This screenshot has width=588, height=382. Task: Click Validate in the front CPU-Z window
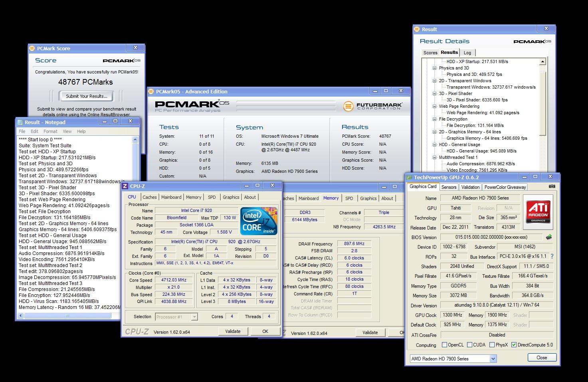[233, 331]
